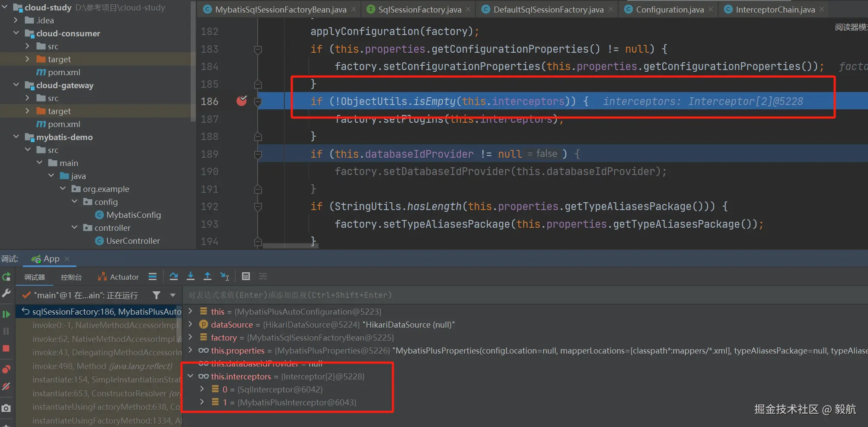The width and height of the screenshot is (868, 427).
Task: Open thread selector dropdown arrow
Action: coord(173,295)
